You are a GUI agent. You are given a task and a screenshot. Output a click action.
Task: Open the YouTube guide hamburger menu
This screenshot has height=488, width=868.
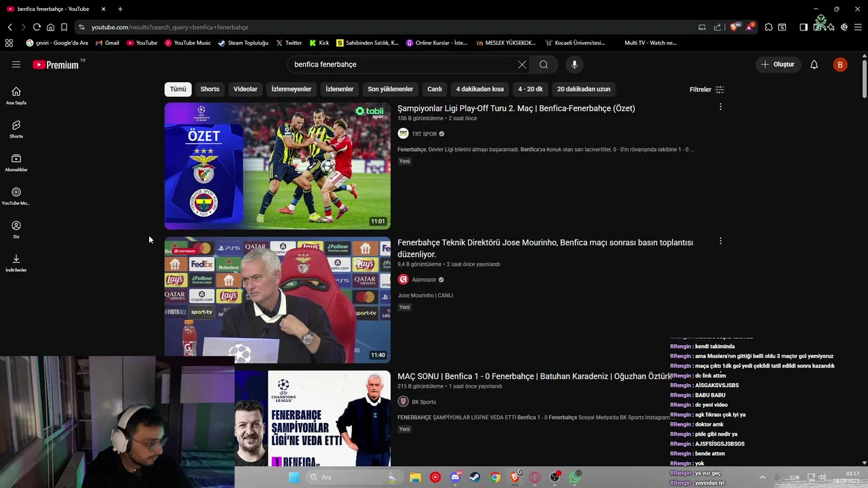pos(16,64)
